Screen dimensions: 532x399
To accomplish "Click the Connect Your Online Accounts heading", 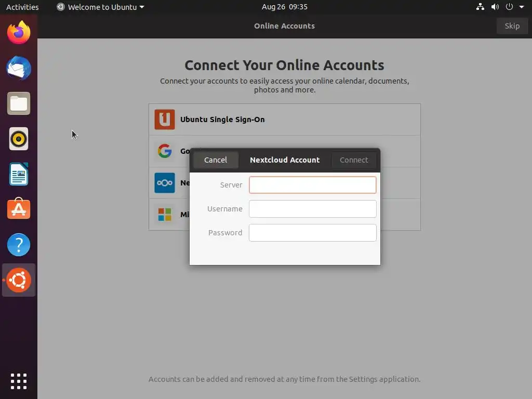I will click(284, 65).
